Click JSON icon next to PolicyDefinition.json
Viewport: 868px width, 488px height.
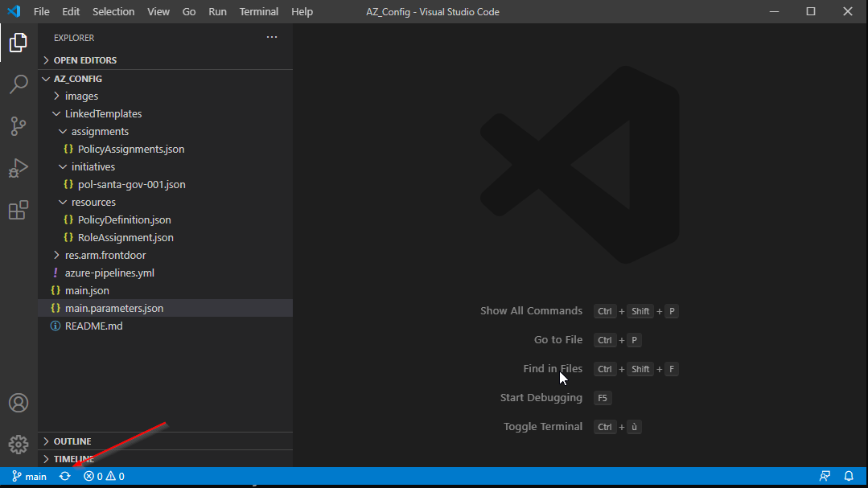[x=68, y=219]
